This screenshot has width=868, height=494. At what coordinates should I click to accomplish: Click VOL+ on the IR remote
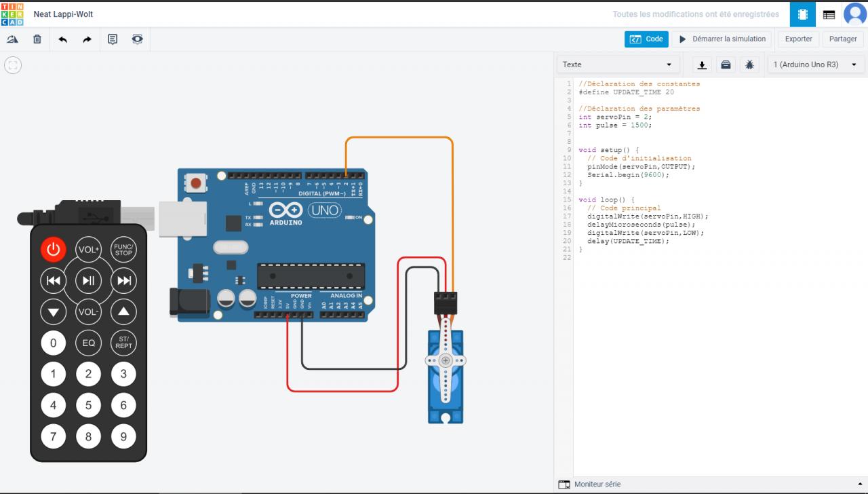point(89,250)
